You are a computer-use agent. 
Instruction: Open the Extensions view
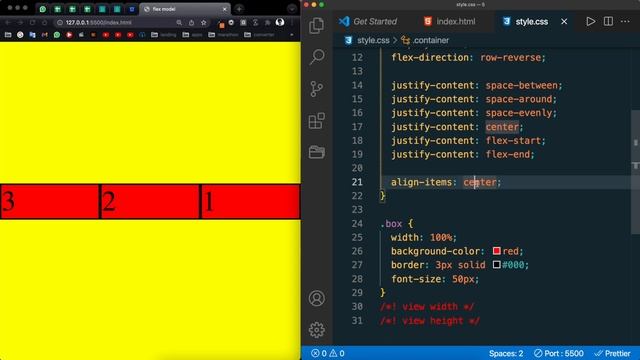point(317,121)
